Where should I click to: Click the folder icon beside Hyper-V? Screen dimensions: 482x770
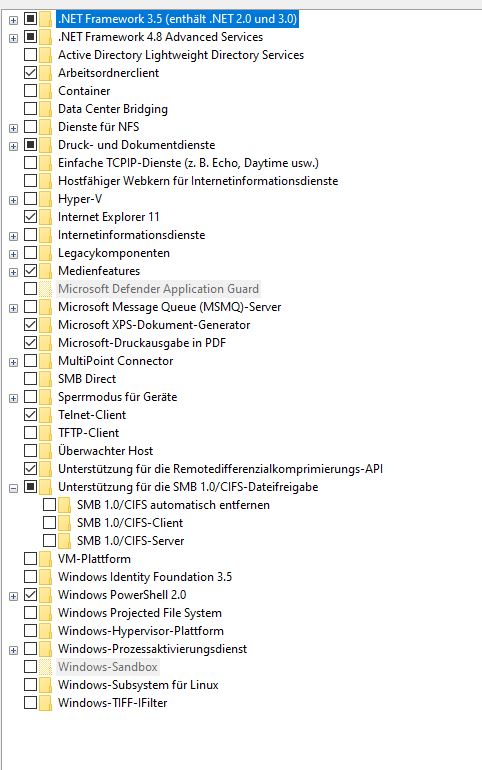[x=46, y=199]
